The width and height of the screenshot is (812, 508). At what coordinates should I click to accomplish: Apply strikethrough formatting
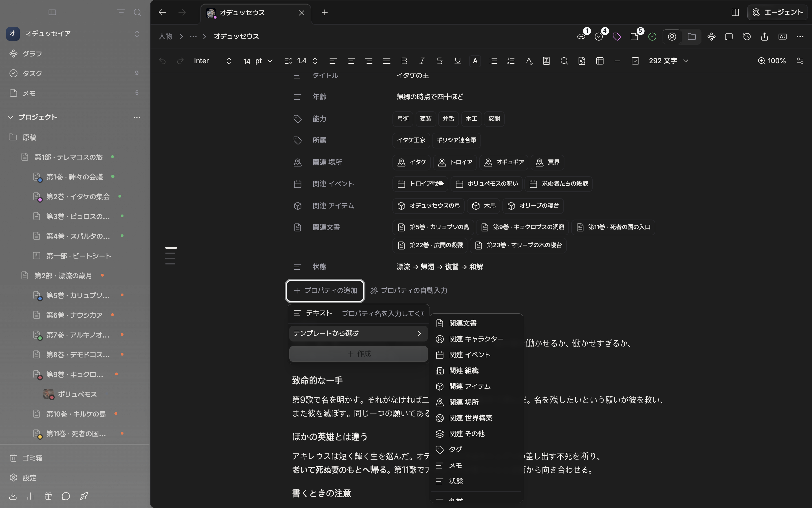coord(440,61)
